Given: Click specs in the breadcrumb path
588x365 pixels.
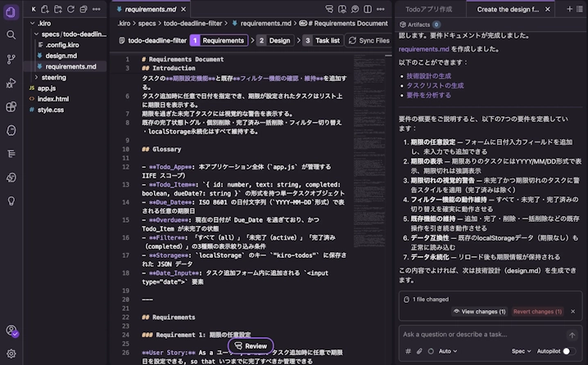Looking at the screenshot, I should [x=147, y=23].
